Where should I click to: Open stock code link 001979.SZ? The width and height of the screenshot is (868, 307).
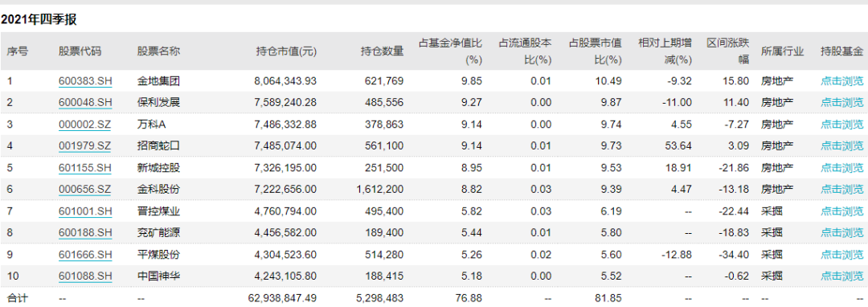84,146
